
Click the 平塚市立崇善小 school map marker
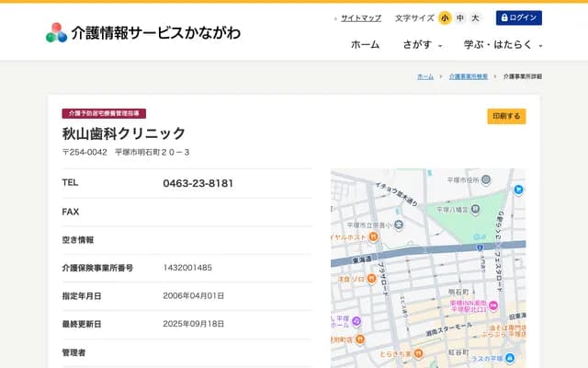coord(398,224)
